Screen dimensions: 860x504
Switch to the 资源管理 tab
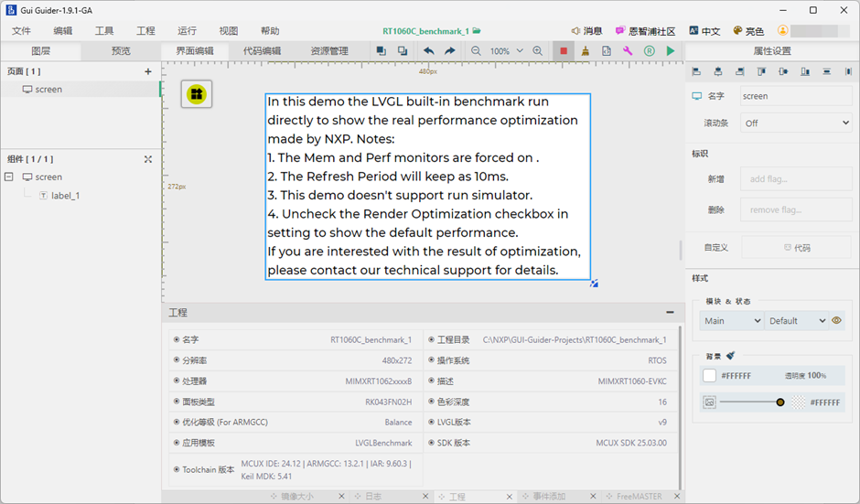coord(329,51)
